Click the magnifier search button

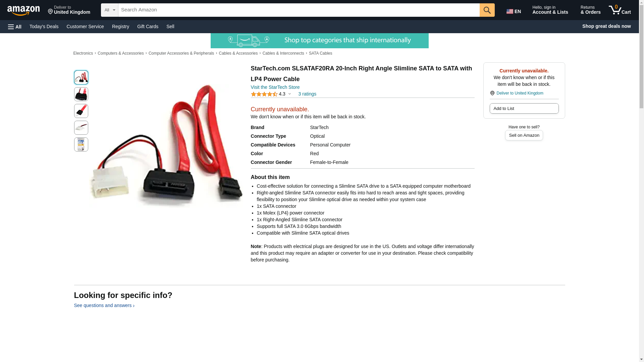487,10
